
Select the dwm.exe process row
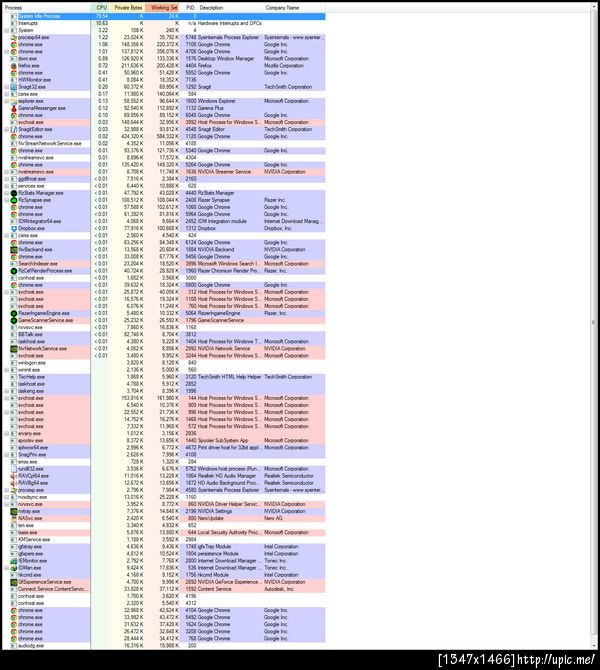pyautogui.click(x=164, y=59)
